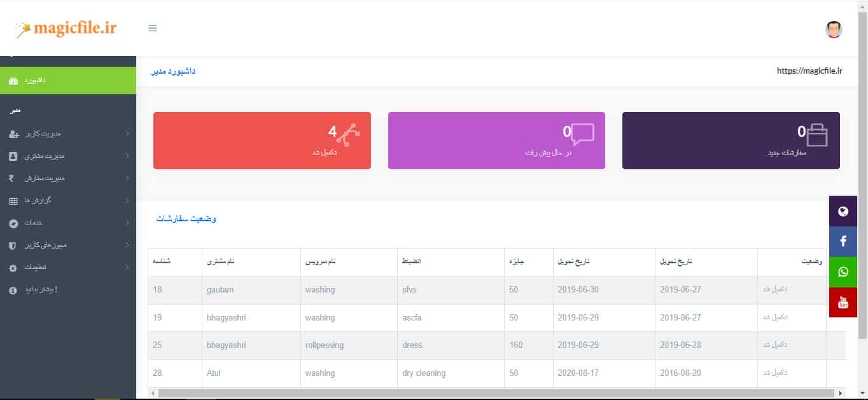Select the تنظیمات settings menu label
Screen dimensions: 868x400
point(36,268)
